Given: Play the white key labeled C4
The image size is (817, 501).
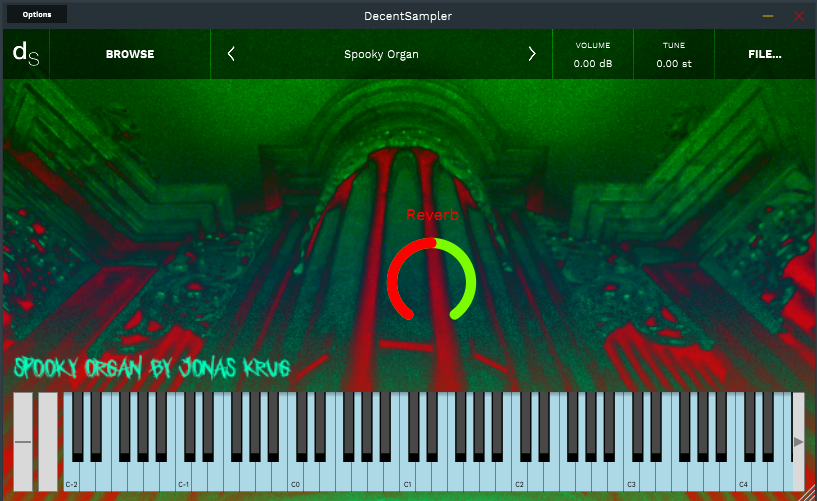Looking at the screenshot, I should pyautogui.click(x=744, y=477).
